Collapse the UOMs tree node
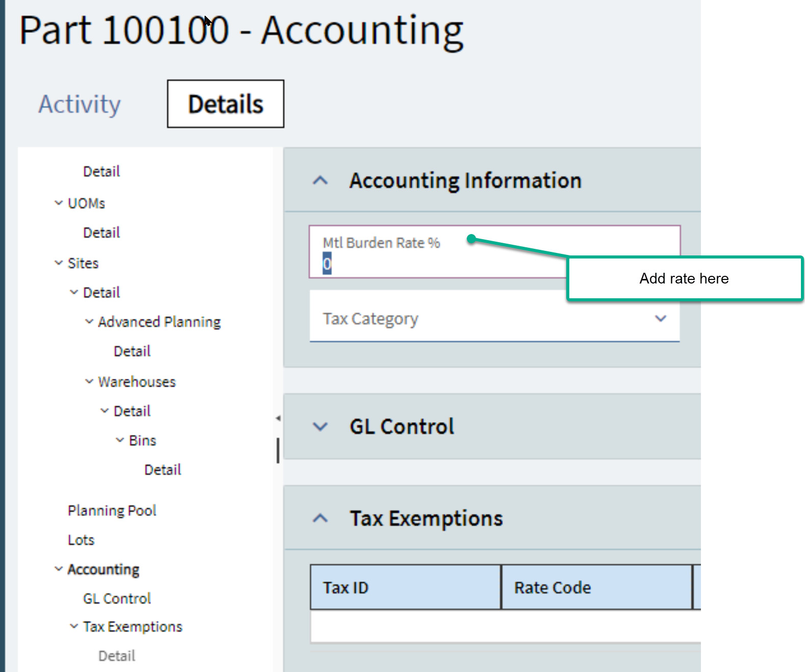 [59, 203]
